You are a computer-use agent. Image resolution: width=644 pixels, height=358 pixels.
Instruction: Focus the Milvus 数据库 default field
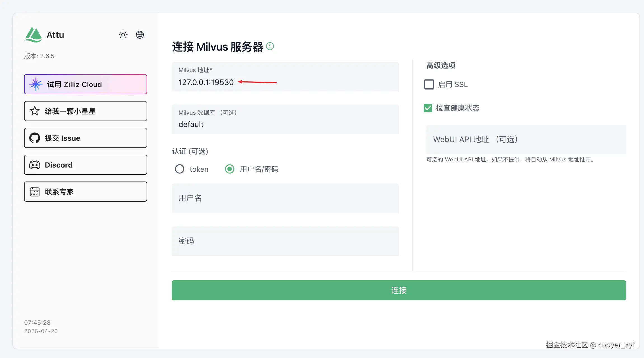point(285,119)
